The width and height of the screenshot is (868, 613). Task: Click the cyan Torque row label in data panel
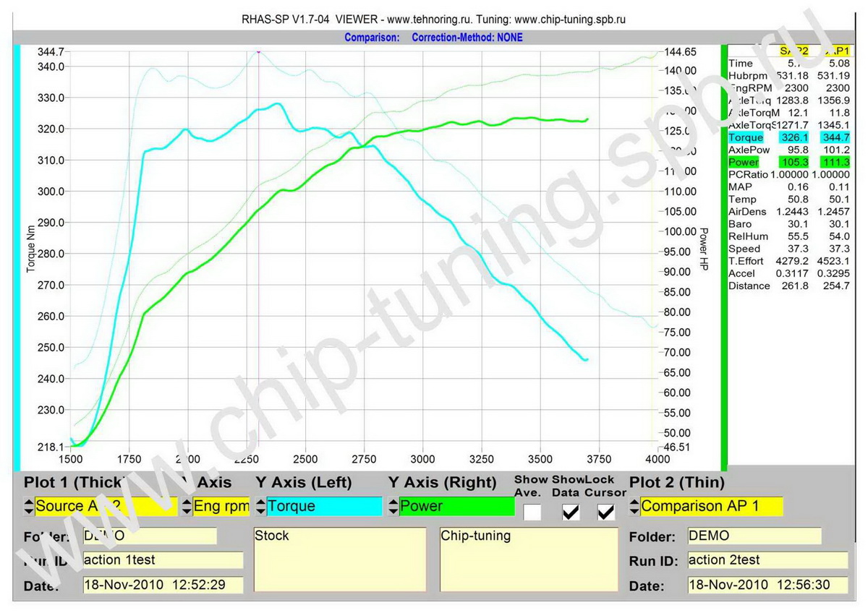pyautogui.click(x=746, y=137)
